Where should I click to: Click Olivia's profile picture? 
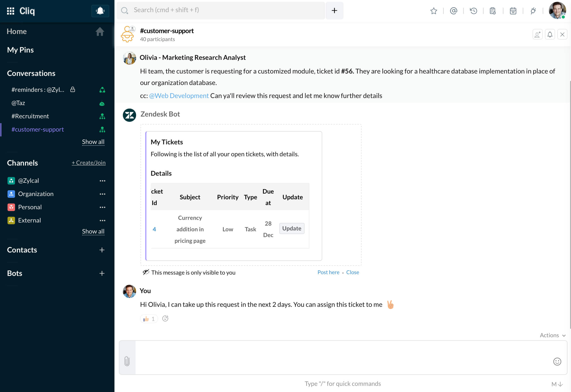coord(129,58)
